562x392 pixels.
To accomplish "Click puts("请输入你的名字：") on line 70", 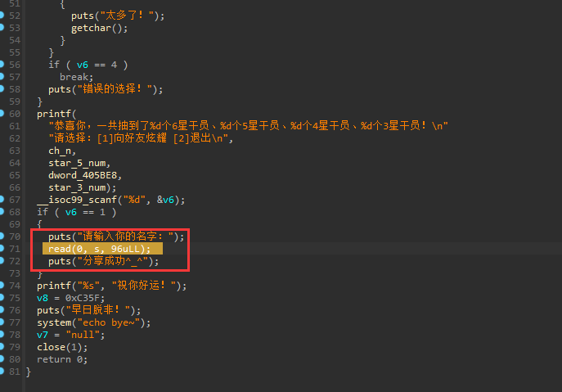I will [116, 237].
